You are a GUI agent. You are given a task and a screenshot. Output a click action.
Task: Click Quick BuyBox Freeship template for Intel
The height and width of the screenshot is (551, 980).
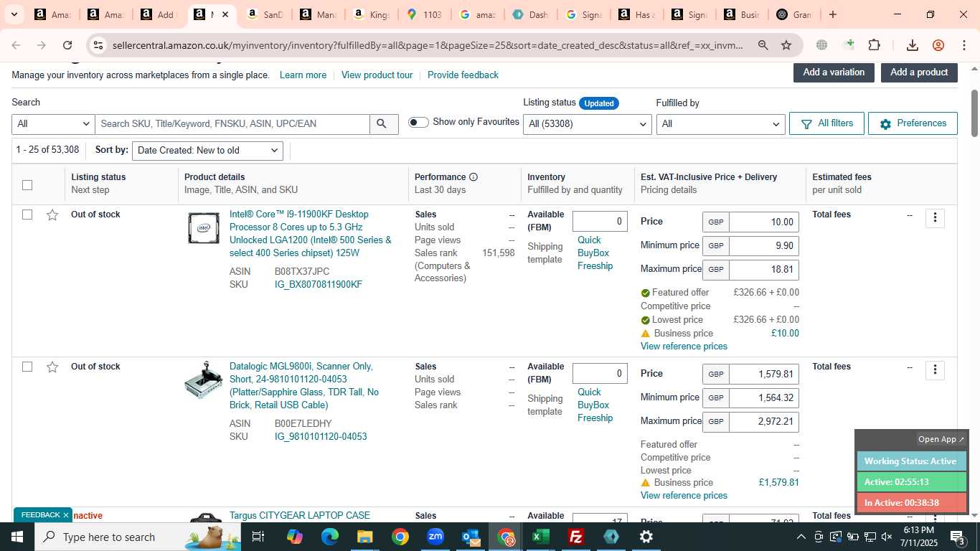point(595,253)
